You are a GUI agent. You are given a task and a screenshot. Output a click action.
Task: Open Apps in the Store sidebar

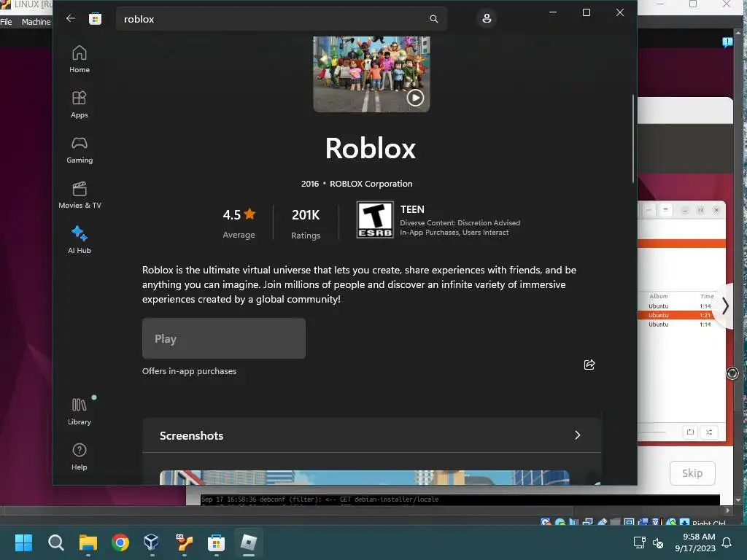click(x=80, y=104)
